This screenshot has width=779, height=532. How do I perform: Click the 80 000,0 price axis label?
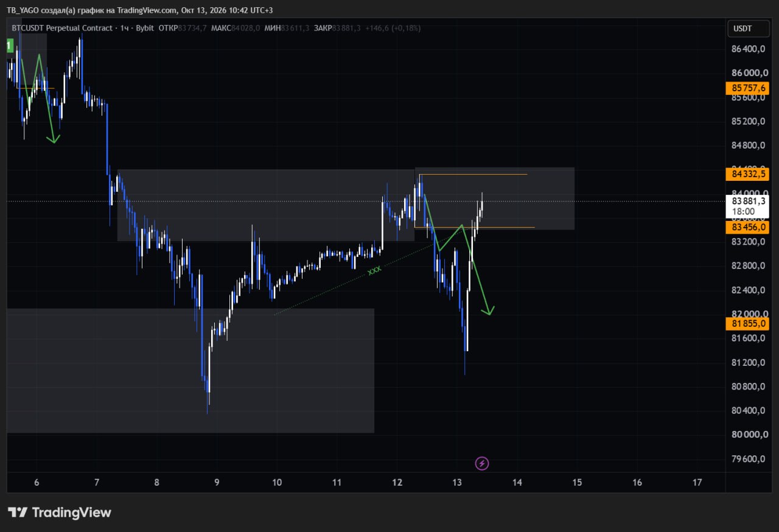(x=749, y=435)
